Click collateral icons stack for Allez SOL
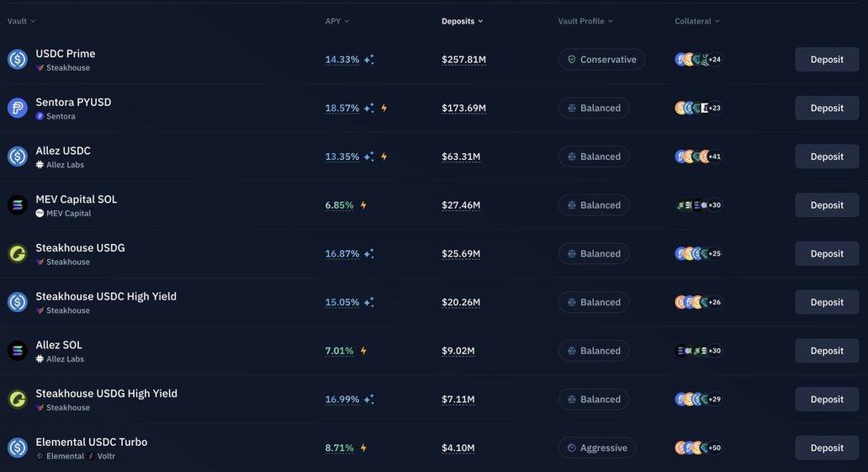Viewport: 868px width, 472px height. click(699, 351)
